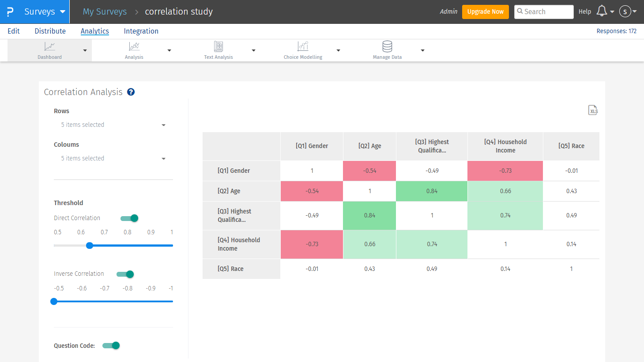Click the Upgrade Now button

click(x=485, y=12)
